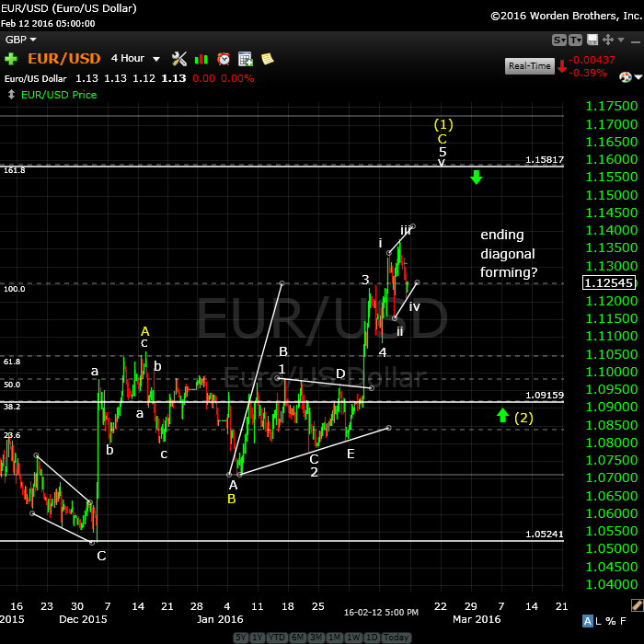Click the floppy disk save icon
This screenshot has width=644, height=644.
tap(592, 40)
